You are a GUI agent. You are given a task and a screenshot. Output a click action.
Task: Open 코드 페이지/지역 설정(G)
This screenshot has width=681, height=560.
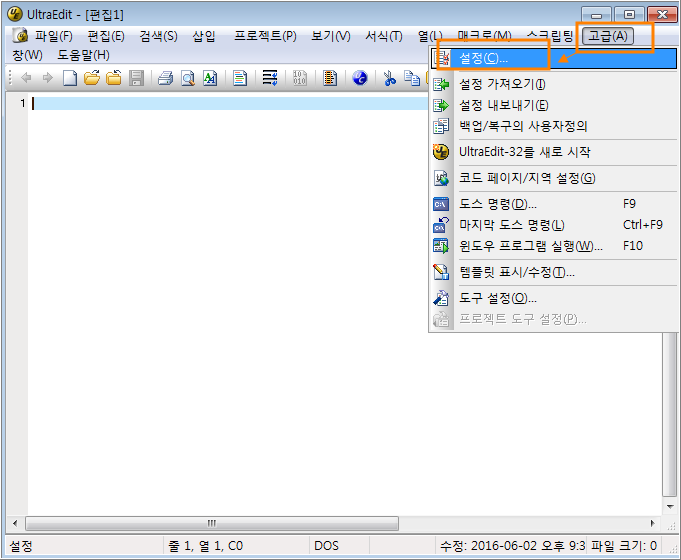coord(554,178)
